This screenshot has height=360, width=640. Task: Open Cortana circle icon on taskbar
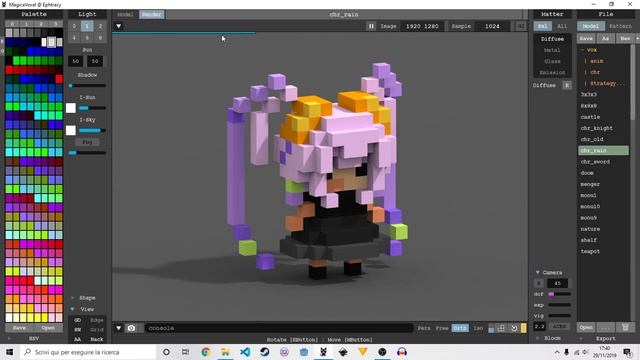166,352
